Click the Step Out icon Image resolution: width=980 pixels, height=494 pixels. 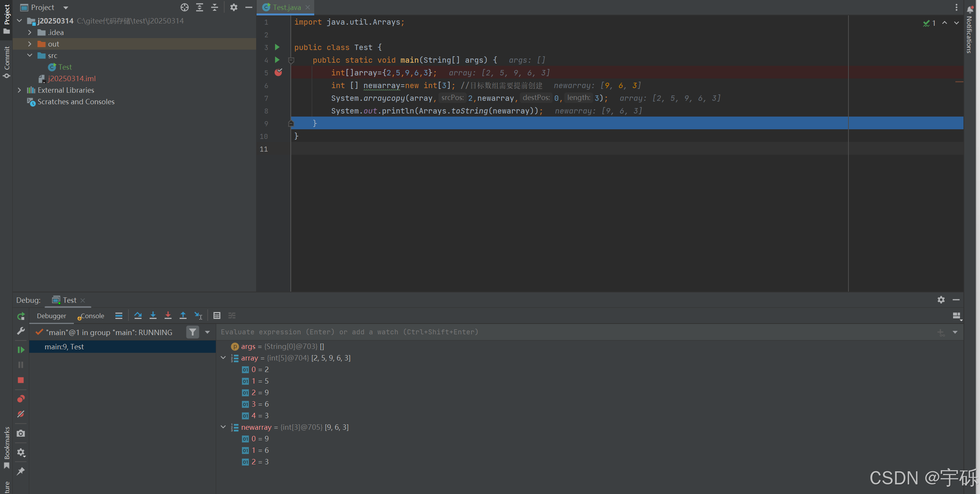tap(183, 315)
